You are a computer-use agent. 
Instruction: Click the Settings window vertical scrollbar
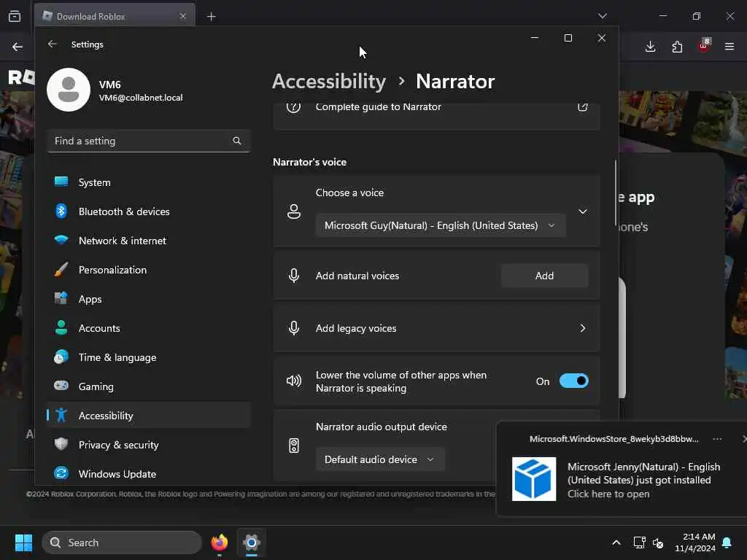tap(616, 192)
